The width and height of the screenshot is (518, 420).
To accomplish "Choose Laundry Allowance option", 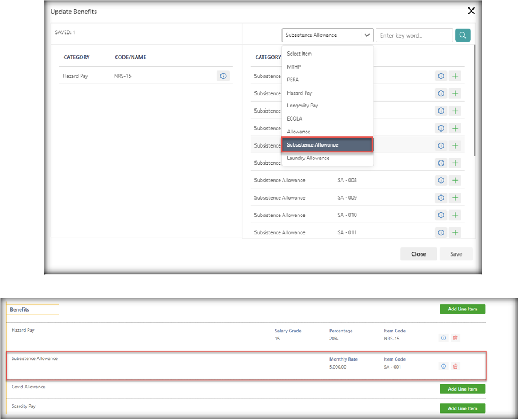I will click(308, 157).
